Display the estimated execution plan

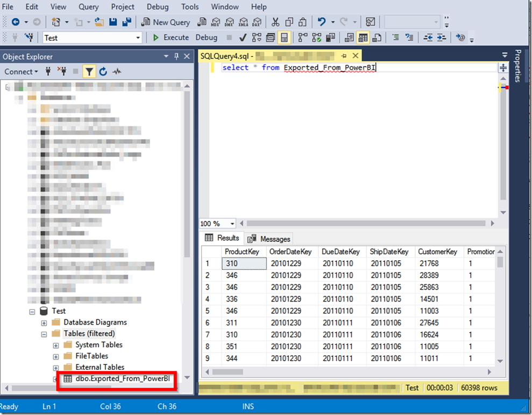257,37
